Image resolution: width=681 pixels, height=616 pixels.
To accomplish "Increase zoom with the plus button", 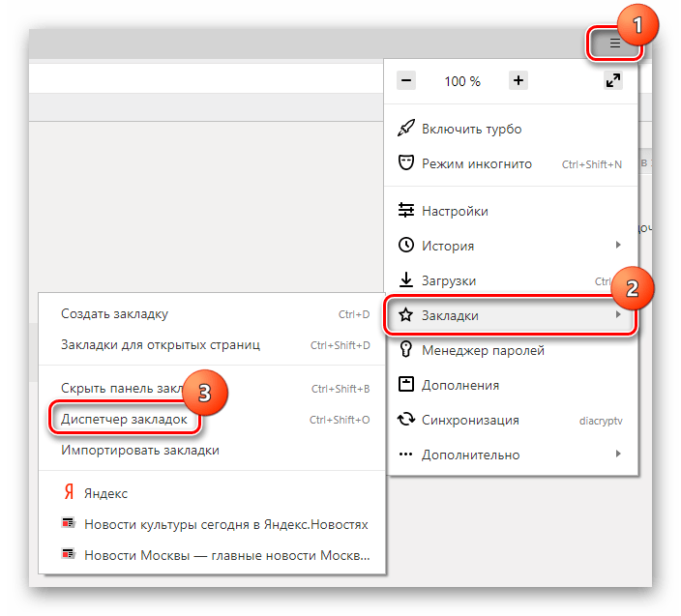I will coord(518,80).
